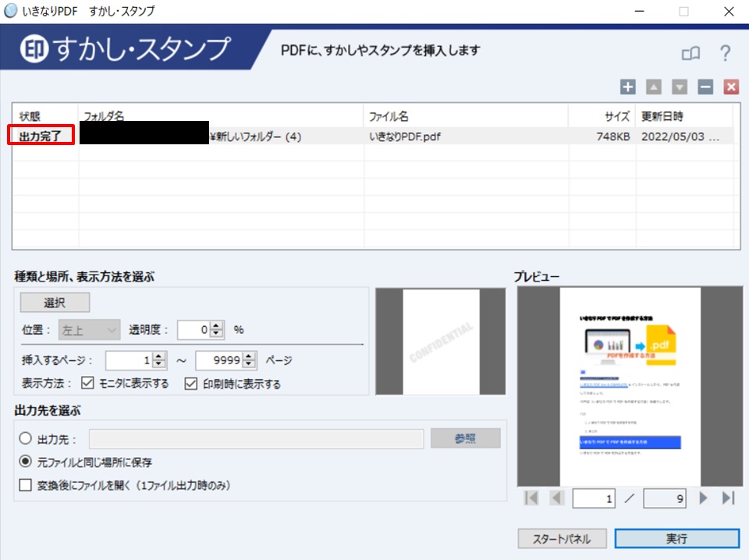Run the stamp with 実行 button
Screen dimensions: 749x560
(x=677, y=538)
